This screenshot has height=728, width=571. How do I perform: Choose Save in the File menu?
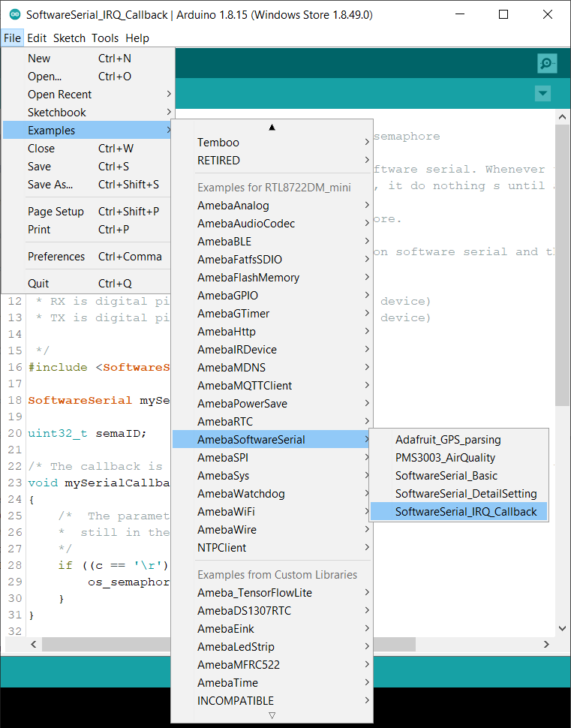coord(87,167)
